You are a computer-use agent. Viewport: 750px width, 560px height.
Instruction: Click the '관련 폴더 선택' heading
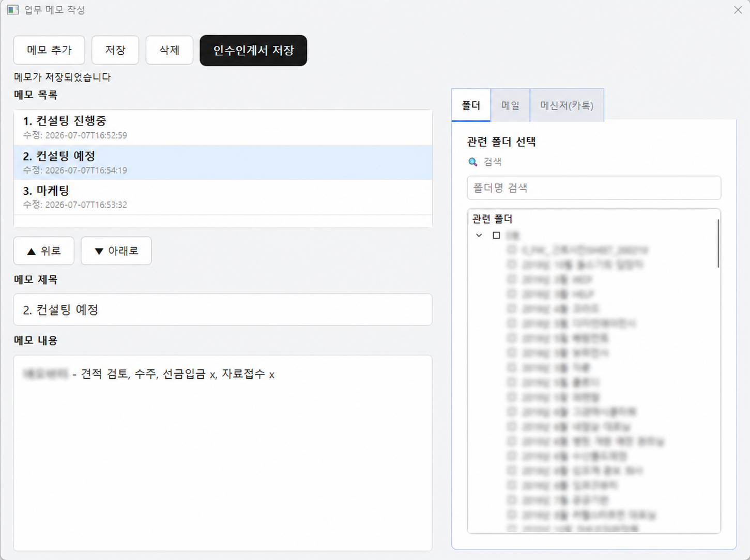click(501, 142)
